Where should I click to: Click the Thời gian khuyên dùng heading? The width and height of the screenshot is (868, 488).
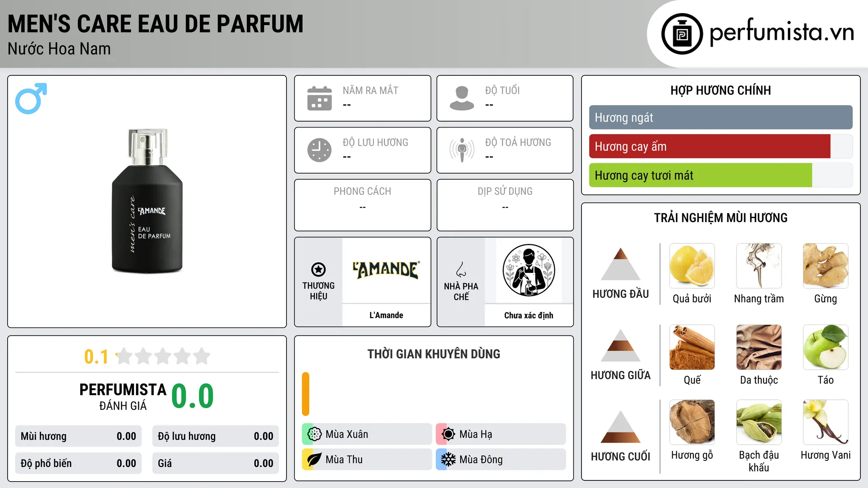click(x=434, y=354)
